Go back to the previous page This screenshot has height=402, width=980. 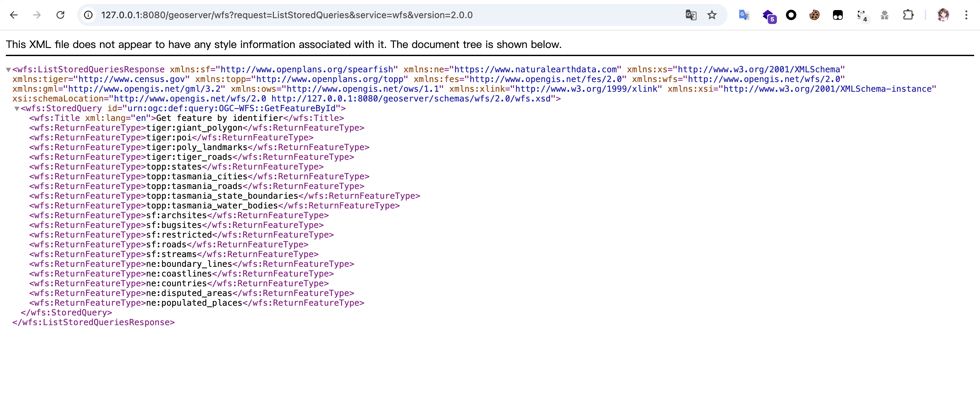coord(14,15)
